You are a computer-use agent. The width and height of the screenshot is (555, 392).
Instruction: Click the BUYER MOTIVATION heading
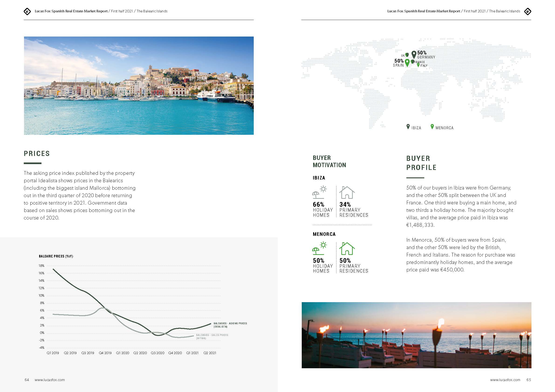329,161
